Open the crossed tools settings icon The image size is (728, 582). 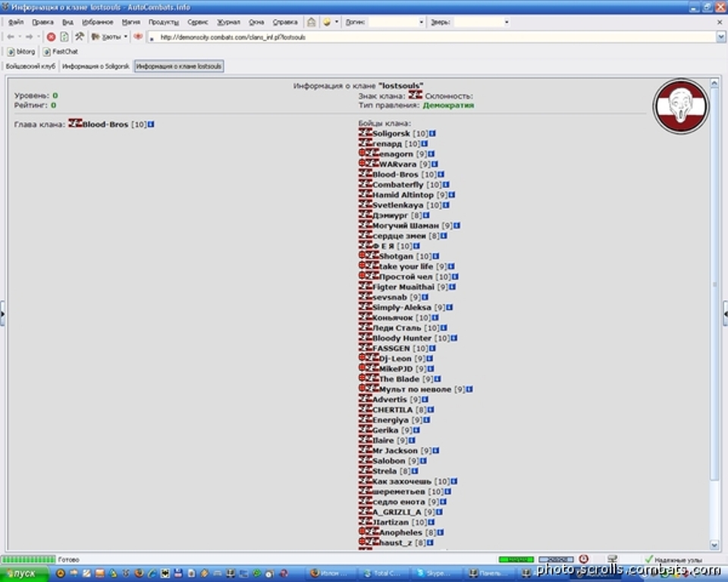coord(80,36)
